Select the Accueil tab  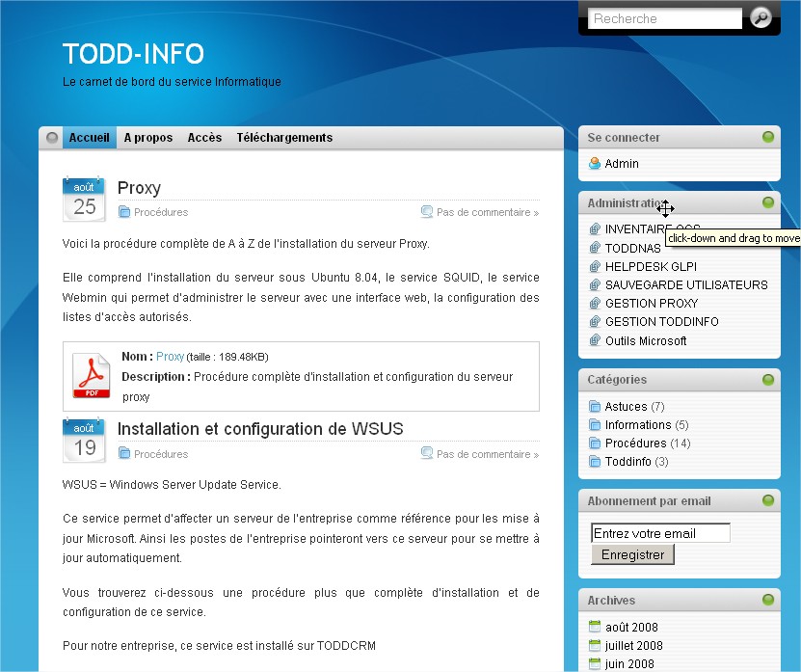(90, 138)
